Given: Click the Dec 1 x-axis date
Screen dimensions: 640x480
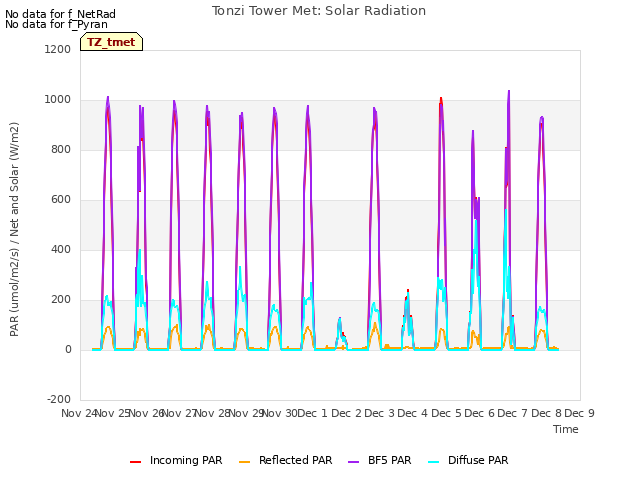Looking at the screenshot, I should (312, 413).
